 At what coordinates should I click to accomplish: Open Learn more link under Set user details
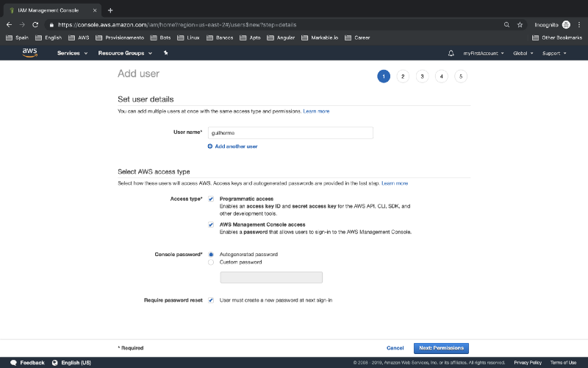coord(316,111)
